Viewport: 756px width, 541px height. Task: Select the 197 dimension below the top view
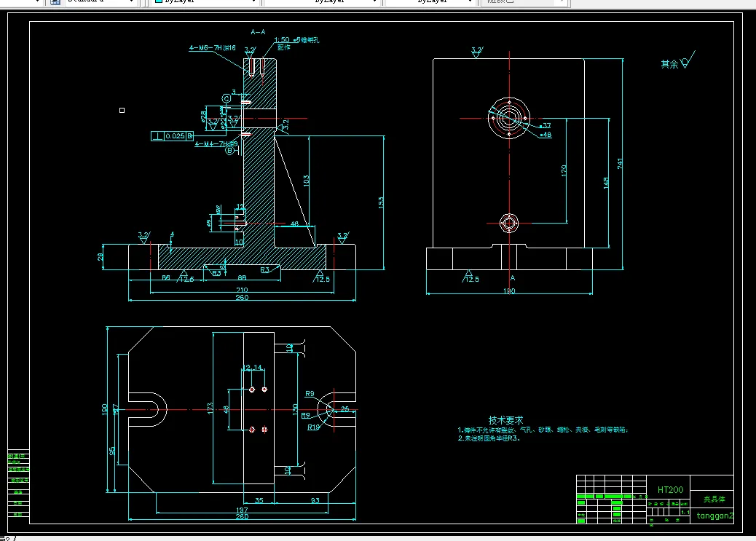pos(242,510)
